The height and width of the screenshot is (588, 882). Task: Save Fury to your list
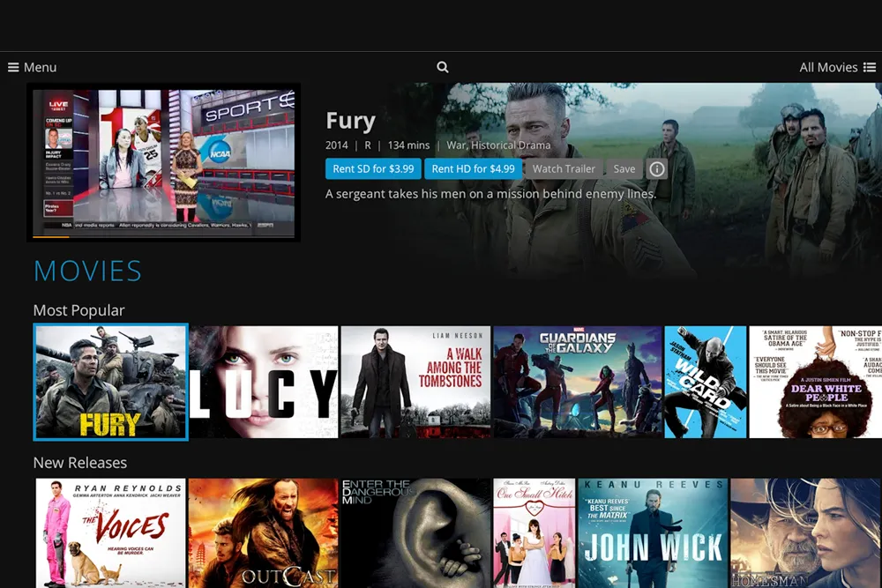pyautogui.click(x=624, y=169)
